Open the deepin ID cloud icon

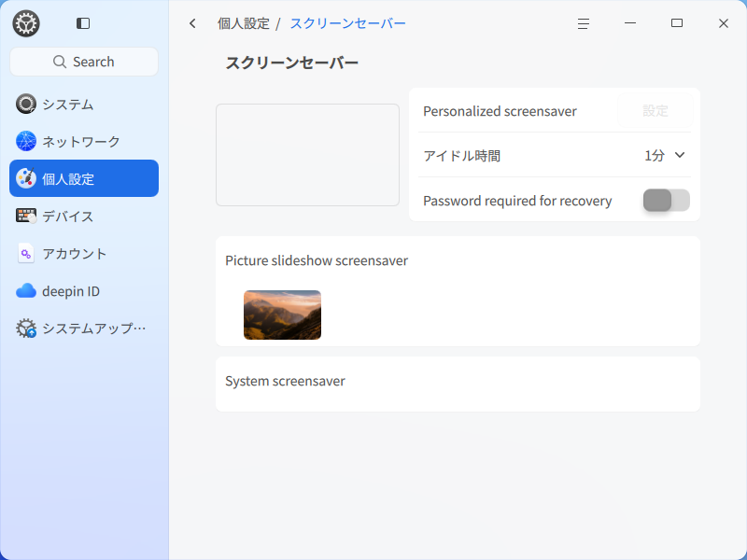coord(26,290)
